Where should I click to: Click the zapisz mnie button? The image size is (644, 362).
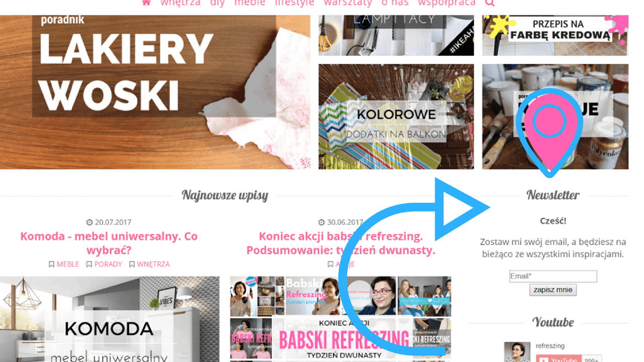coord(553,290)
